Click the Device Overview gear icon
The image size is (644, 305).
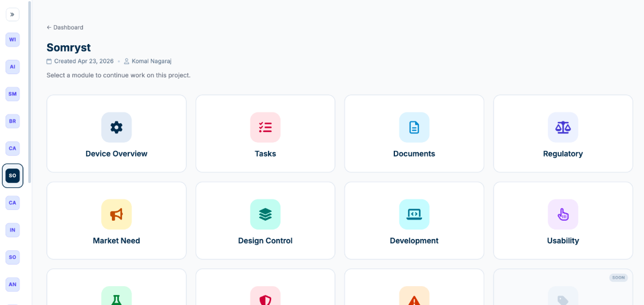[116, 127]
